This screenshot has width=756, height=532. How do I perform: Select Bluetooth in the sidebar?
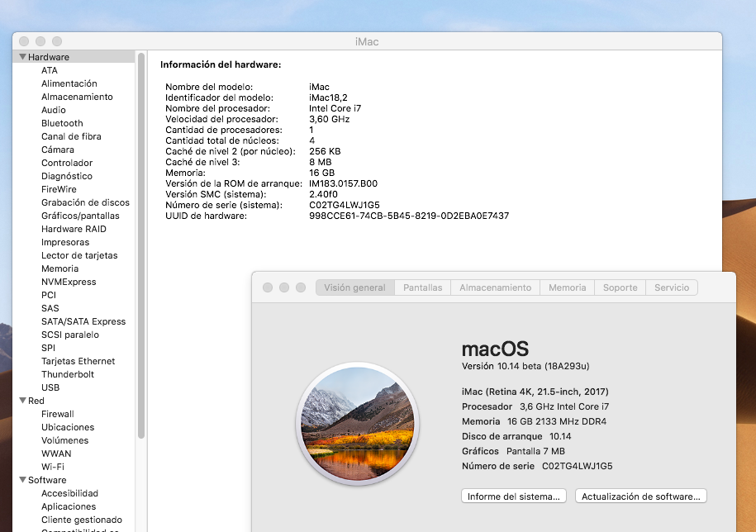(x=62, y=123)
